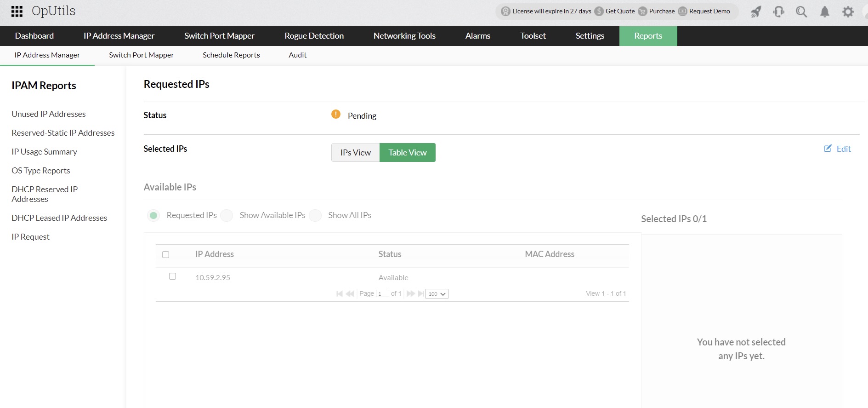Image resolution: width=868 pixels, height=408 pixels.
Task: Open the Settings menu in the navigation bar
Action: point(590,36)
